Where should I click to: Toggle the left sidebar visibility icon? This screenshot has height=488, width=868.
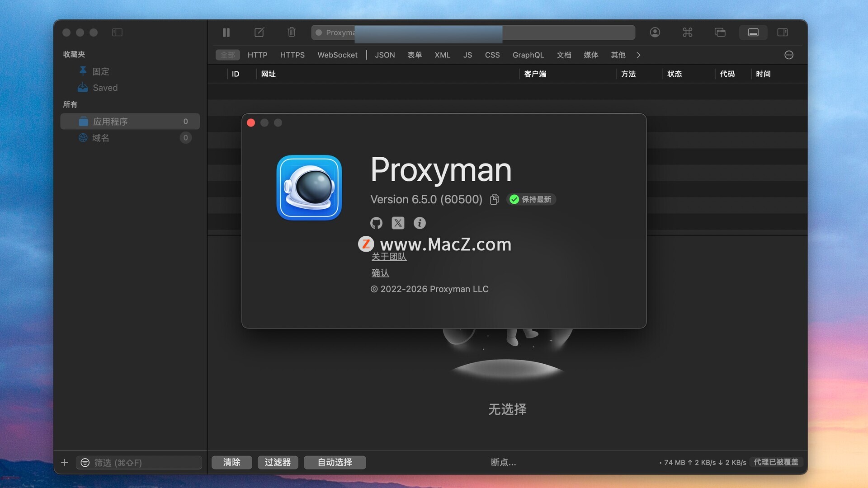point(117,33)
